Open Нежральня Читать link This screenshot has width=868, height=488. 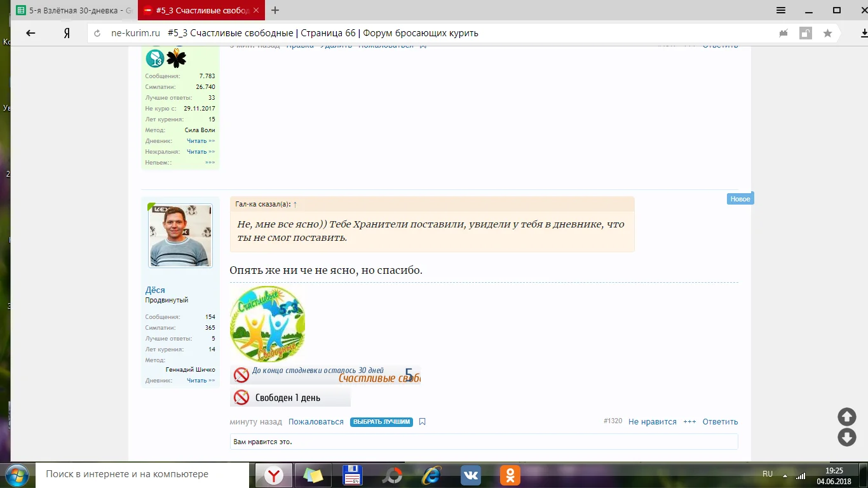click(201, 152)
